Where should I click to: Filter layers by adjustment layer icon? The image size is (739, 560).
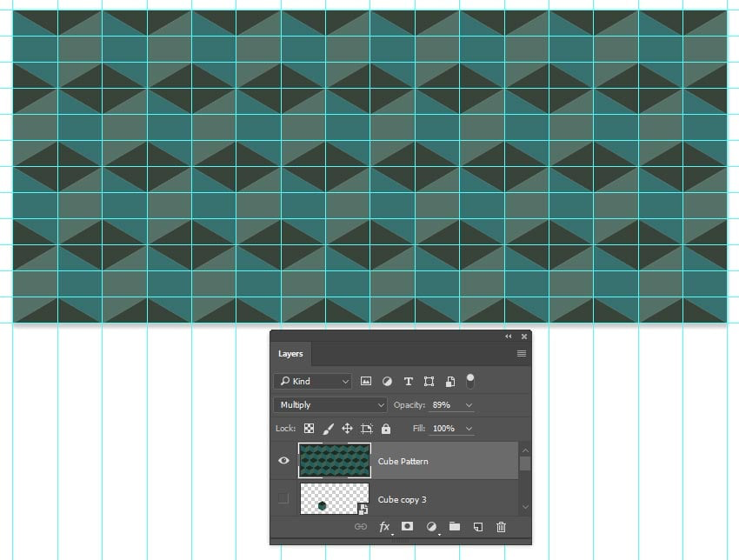[x=387, y=382]
